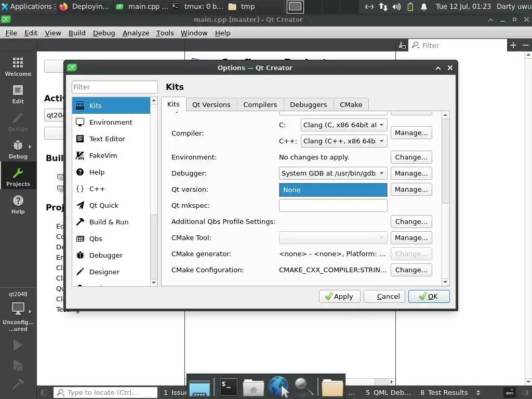Open the web browser globe in dock

[x=278, y=387]
